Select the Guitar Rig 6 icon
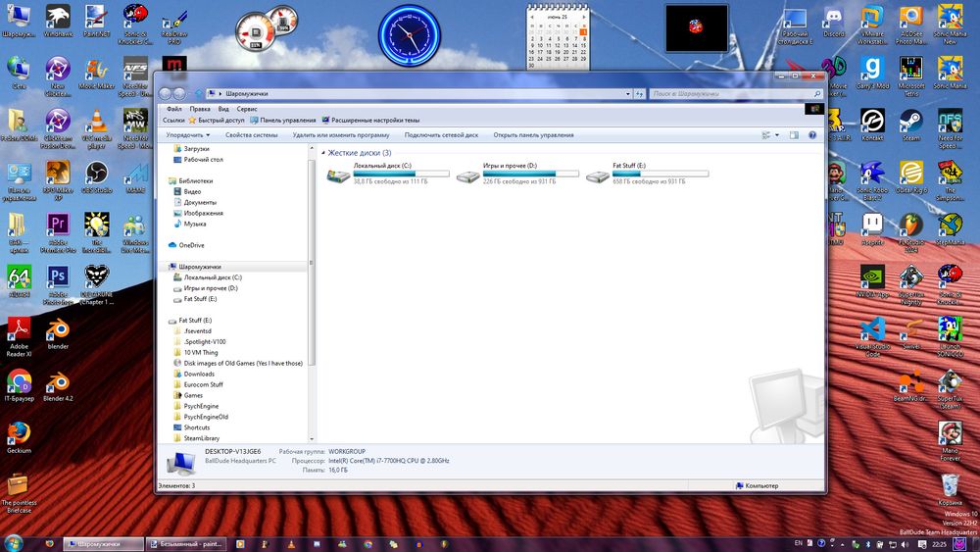Screen dimensions: 980x552 pos(911,177)
